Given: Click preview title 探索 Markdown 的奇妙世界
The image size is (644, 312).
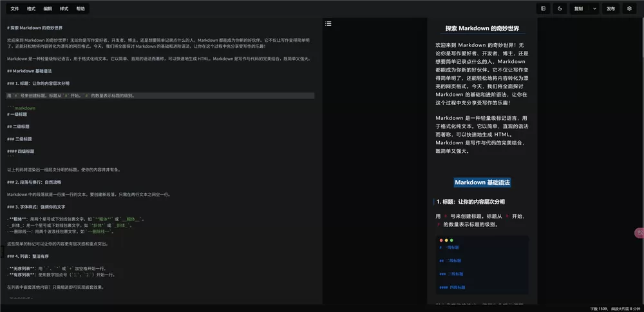Looking at the screenshot, I should point(482,28).
